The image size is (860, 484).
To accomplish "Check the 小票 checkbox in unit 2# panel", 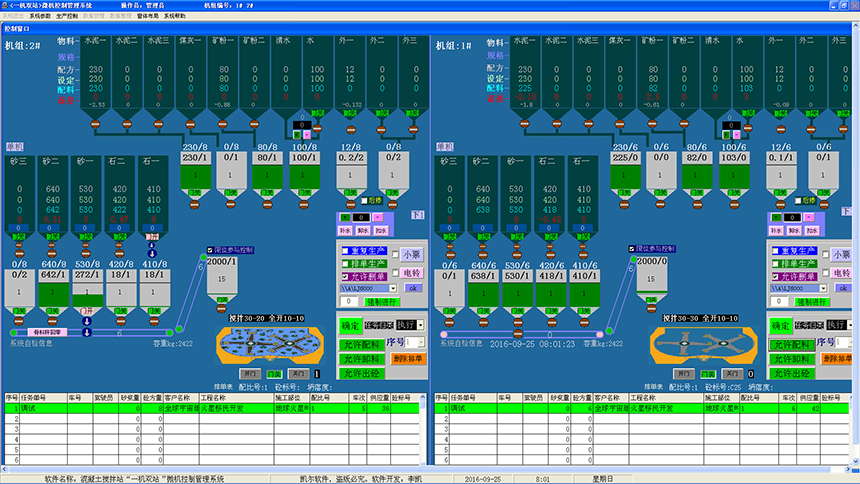I will 396,254.
